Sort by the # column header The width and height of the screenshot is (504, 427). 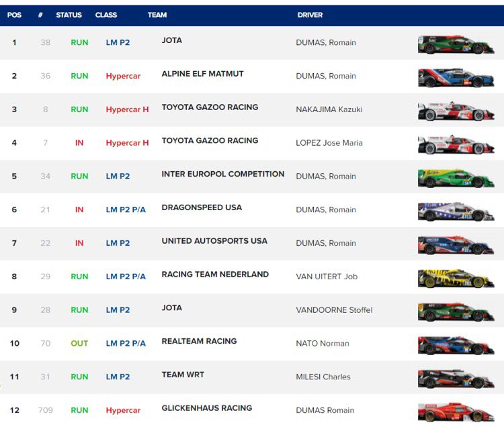[x=40, y=15]
